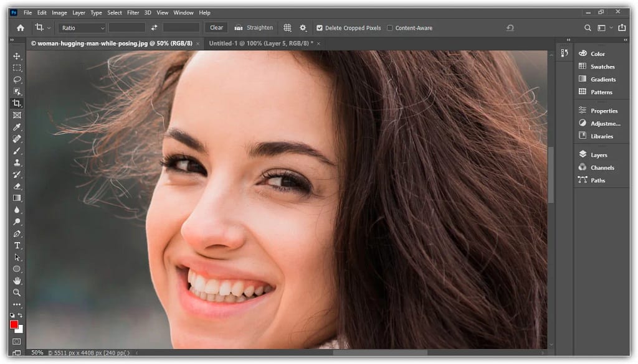Uncheck Delete Cropped Pixels
This screenshot has width=638, height=364.
click(x=318, y=27)
